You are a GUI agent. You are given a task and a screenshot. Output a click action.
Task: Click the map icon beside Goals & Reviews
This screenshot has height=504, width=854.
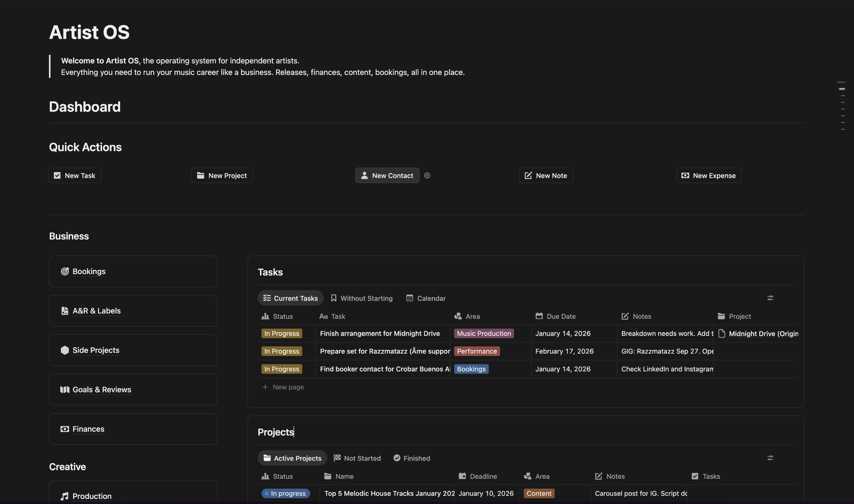[65, 390]
